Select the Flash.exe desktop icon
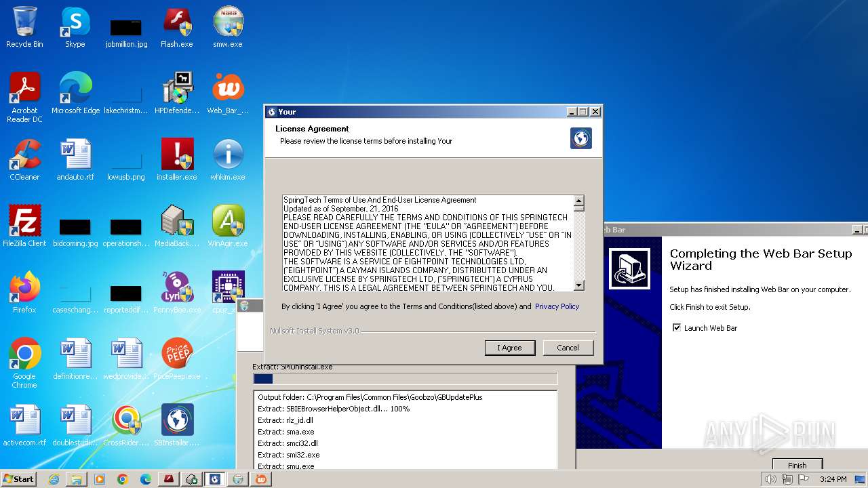The image size is (868, 488). coord(176,27)
